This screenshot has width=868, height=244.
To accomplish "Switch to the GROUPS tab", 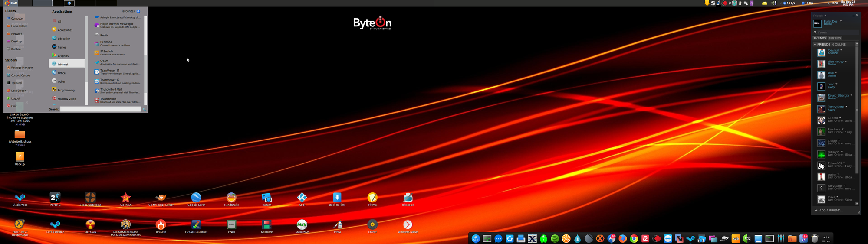I will coord(835,38).
